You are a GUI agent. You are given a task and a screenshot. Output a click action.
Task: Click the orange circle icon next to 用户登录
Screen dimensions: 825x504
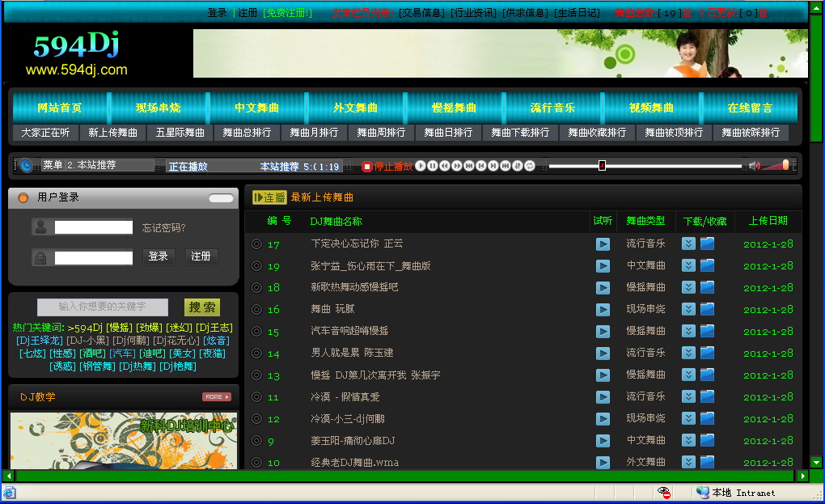coord(23,198)
